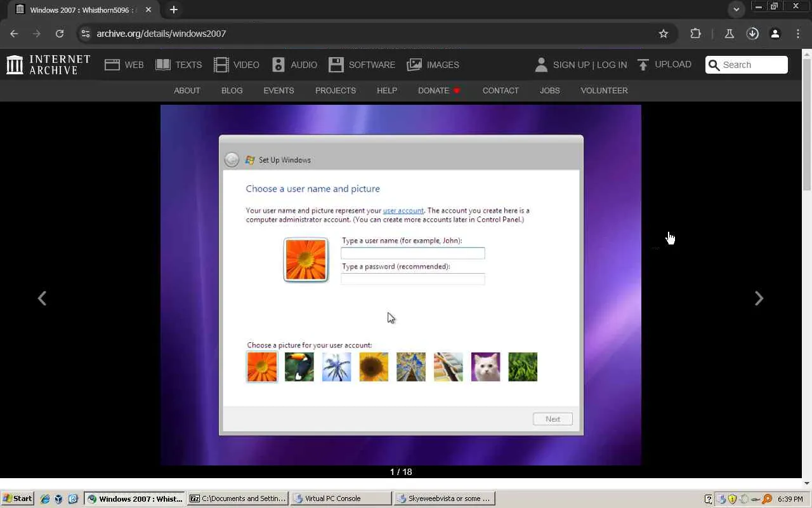Click the LOG IN link
The image size is (812, 508).
click(x=612, y=65)
